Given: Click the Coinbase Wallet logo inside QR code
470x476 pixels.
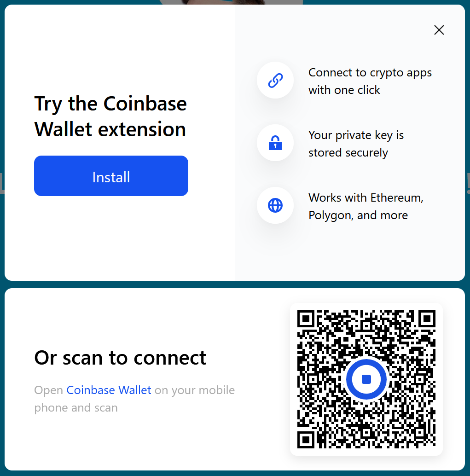Looking at the screenshot, I should (366, 379).
